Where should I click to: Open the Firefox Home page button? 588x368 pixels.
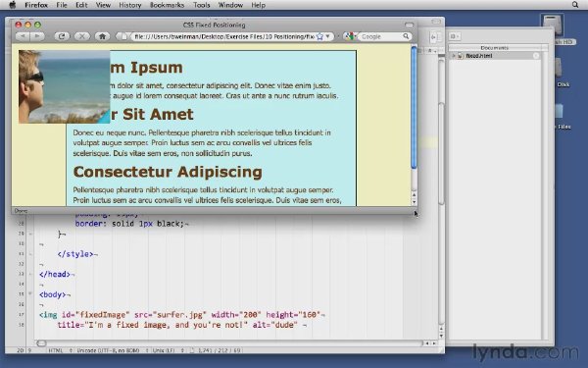coord(102,36)
